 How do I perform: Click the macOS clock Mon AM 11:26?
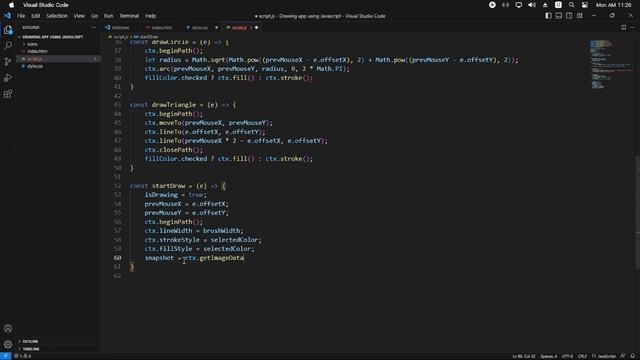[613, 5]
